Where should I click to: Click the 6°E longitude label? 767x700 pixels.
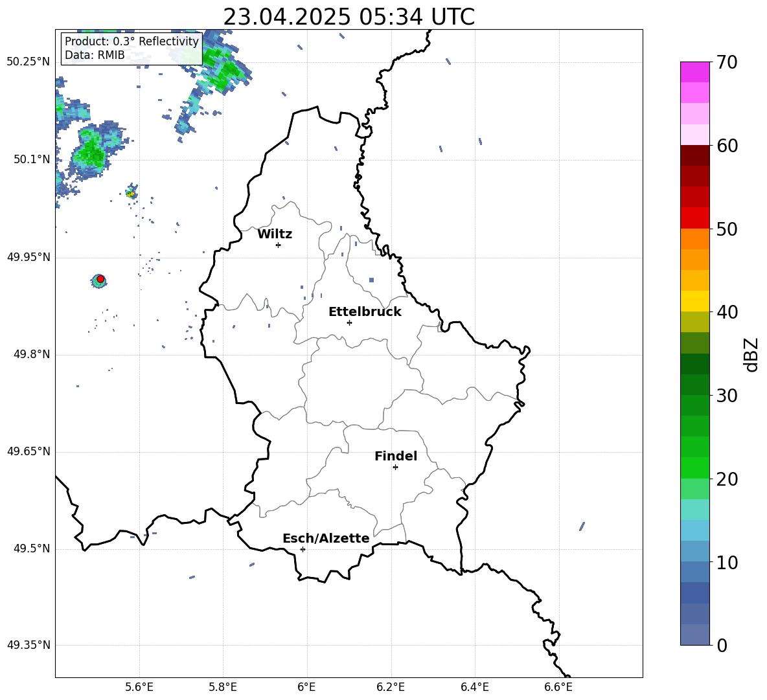click(x=306, y=687)
